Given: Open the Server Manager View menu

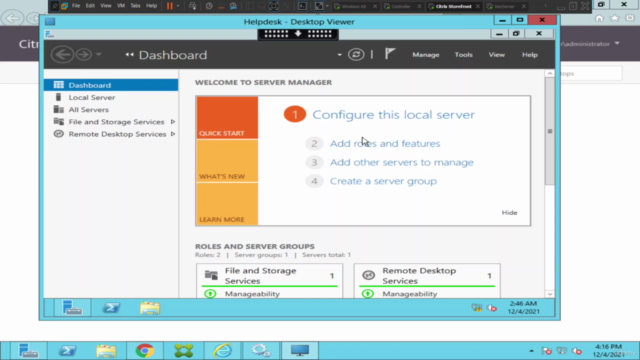Looking at the screenshot, I should point(497,55).
